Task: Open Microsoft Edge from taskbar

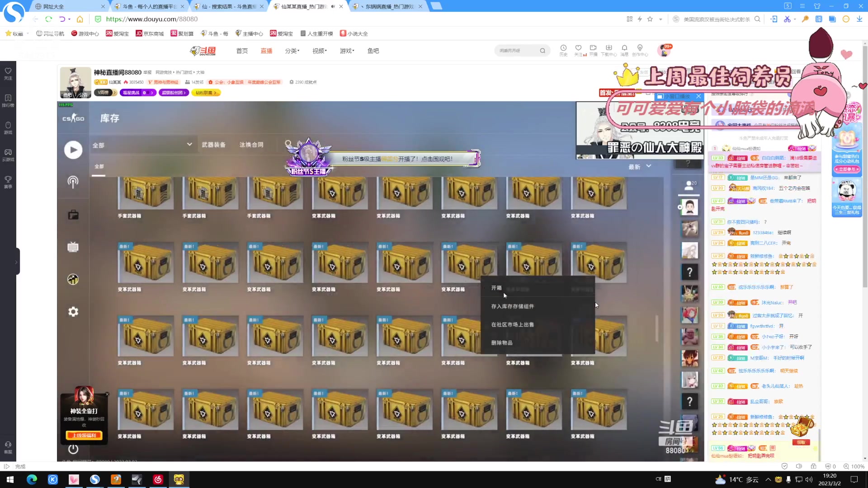Action: click(x=32, y=479)
